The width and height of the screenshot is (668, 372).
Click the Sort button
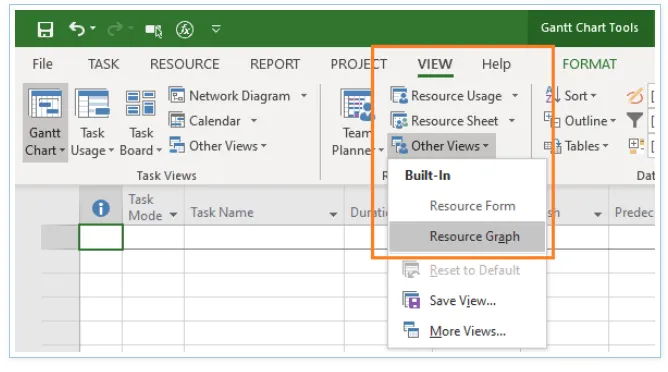[571, 95]
